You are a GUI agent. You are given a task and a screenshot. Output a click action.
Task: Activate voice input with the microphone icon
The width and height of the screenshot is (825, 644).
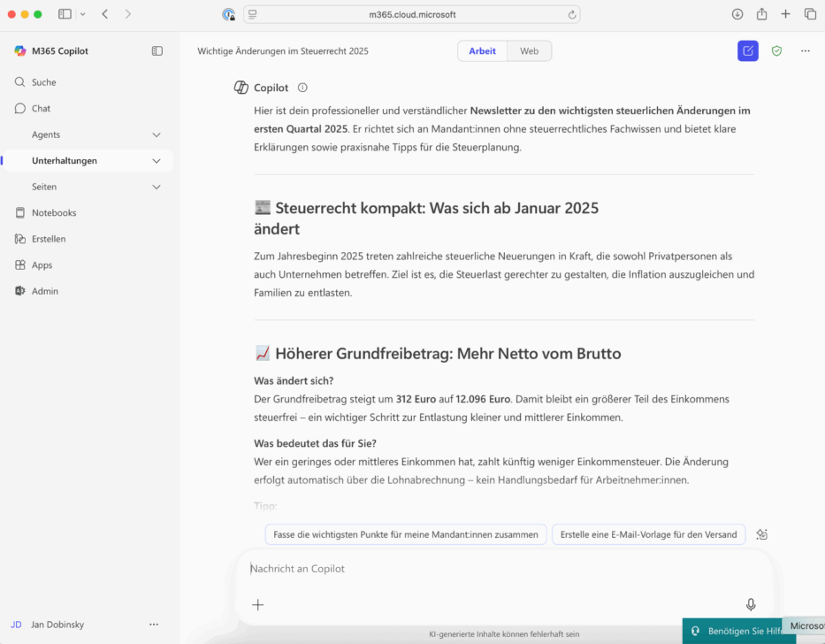click(750, 604)
